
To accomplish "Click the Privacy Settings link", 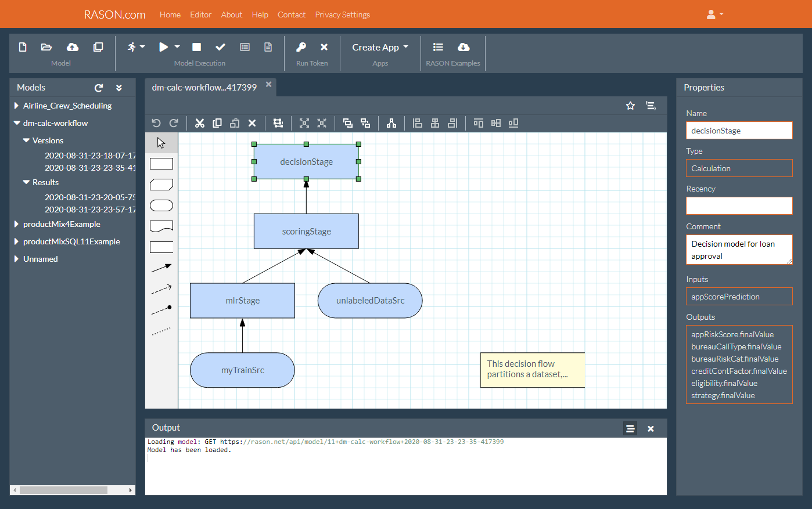I will (x=342, y=15).
